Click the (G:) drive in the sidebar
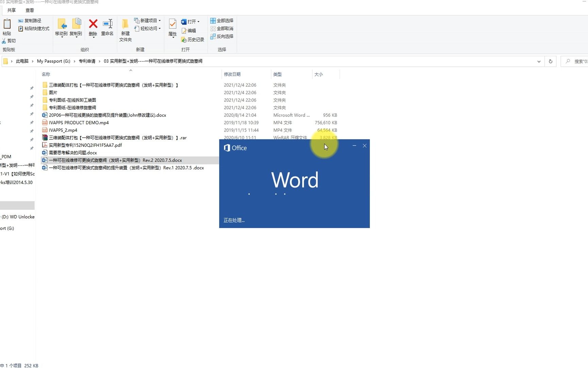Viewport: 588px width, 368px height. [x=7, y=228]
